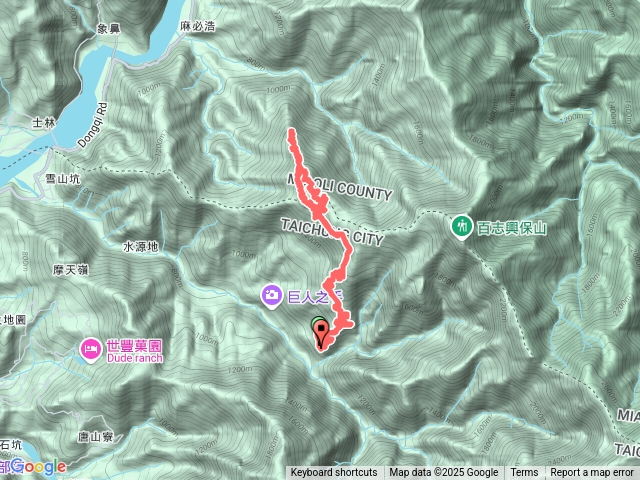Screen dimensions: 640x480
Task: Open the Terms link
Action: click(x=524, y=473)
